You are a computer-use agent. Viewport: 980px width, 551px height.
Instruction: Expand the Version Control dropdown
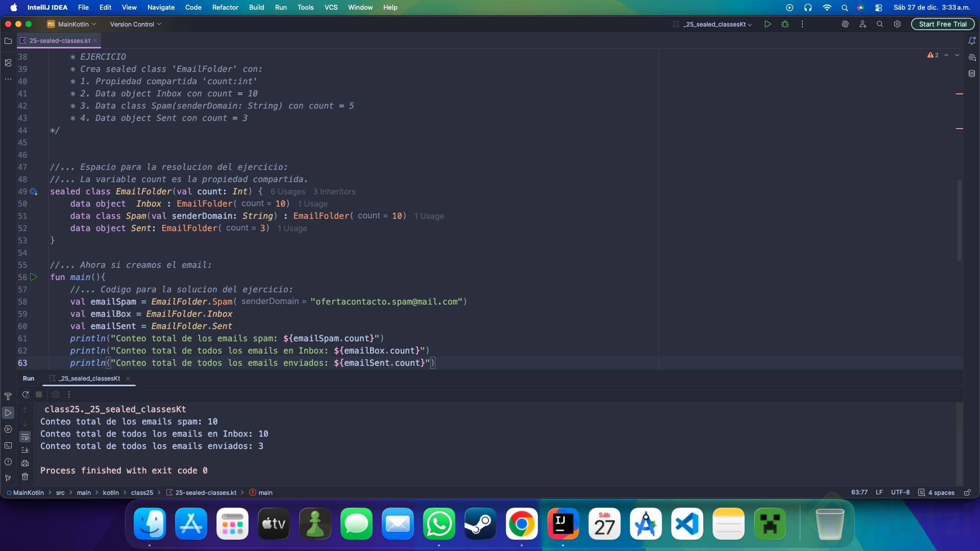click(135, 24)
